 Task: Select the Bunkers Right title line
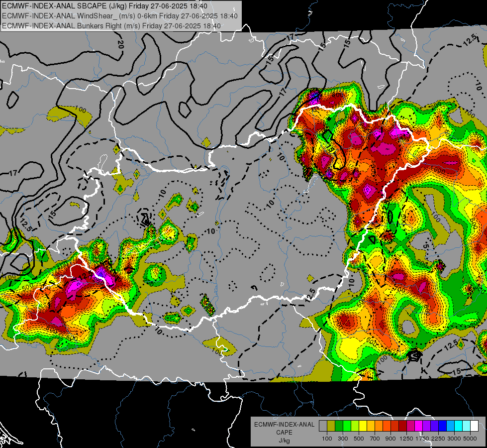tap(111, 26)
